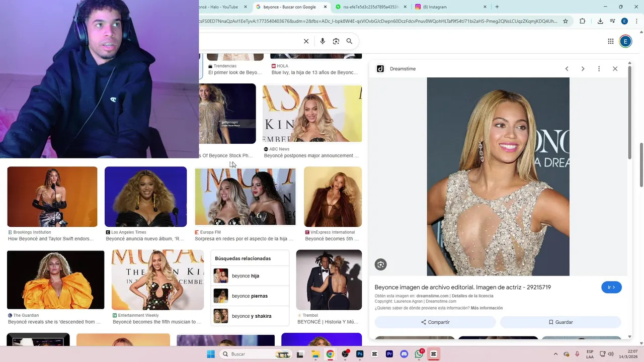Open Chrome downloads
644x362 pixels.
tap(600, 21)
